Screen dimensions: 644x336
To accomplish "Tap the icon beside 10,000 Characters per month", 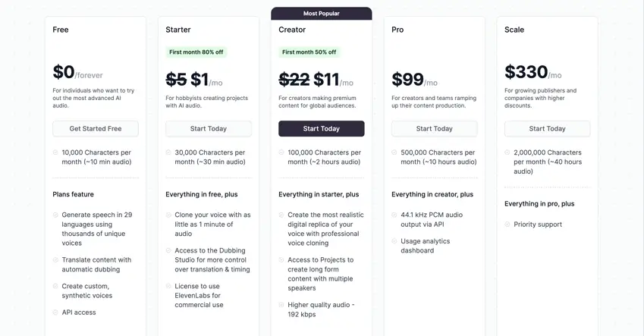I will (x=55, y=152).
